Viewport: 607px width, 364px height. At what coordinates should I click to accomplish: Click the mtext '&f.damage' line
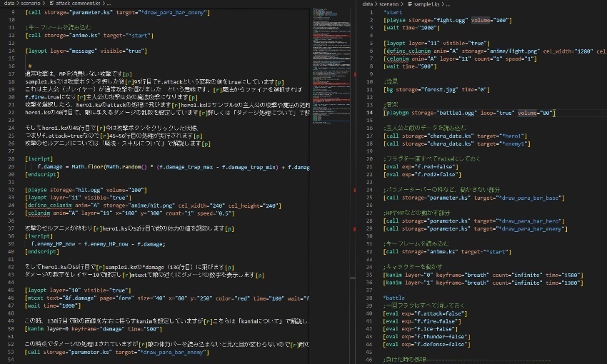point(167,298)
